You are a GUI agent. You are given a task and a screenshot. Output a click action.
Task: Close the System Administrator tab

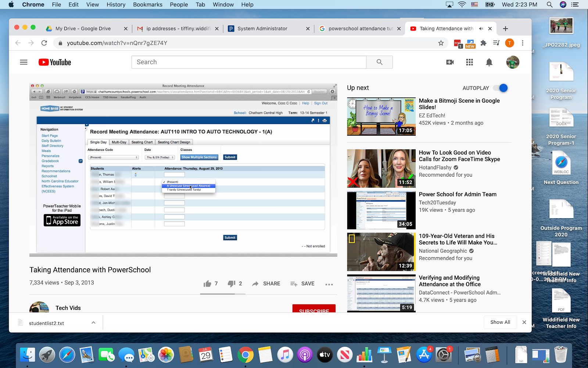click(x=308, y=29)
